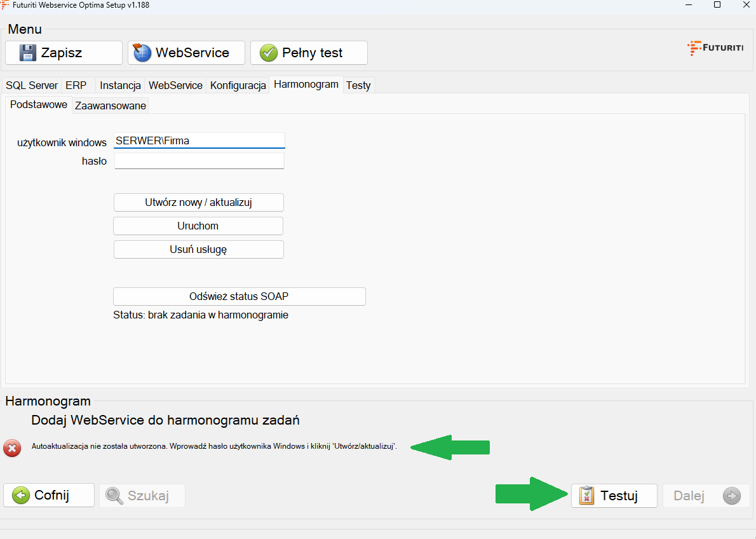This screenshot has height=539, width=756.
Task: Click the magnifier Szukaj icon
Action: coord(114,496)
